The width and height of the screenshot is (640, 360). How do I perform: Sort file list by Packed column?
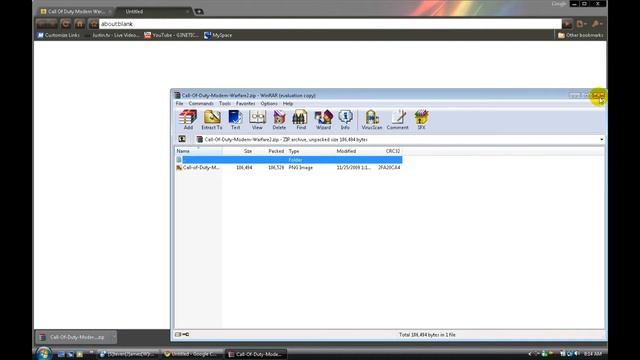click(270, 151)
